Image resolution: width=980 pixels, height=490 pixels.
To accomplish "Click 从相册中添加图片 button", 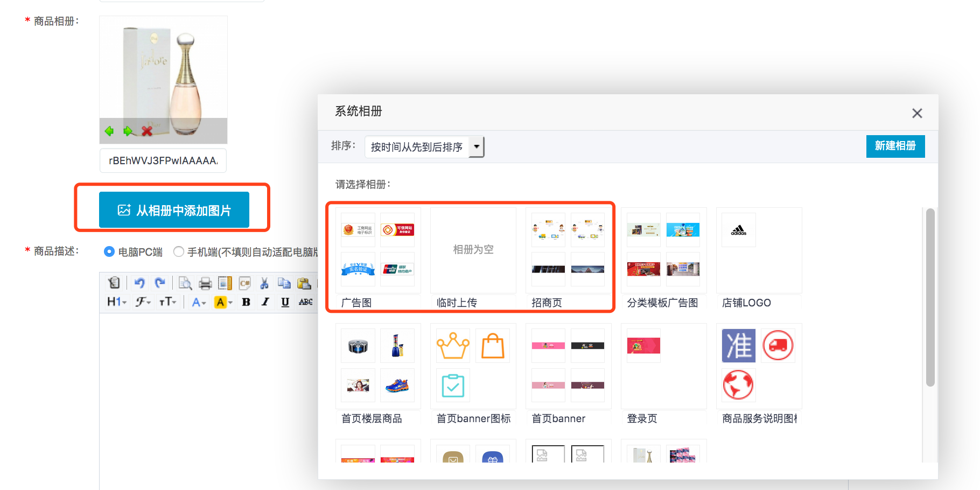I will coord(174,210).
